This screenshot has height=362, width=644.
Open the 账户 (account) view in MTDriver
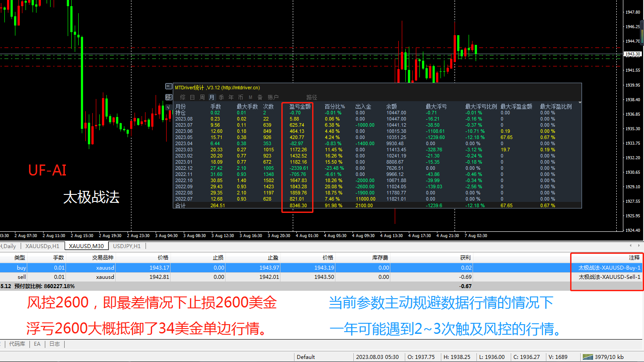(x=273, y=97)
